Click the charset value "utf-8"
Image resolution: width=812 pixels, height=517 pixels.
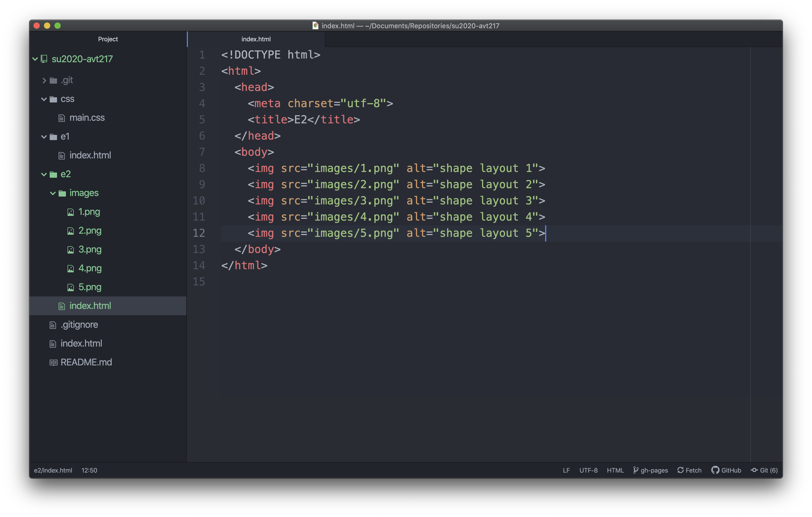point(363,104)
